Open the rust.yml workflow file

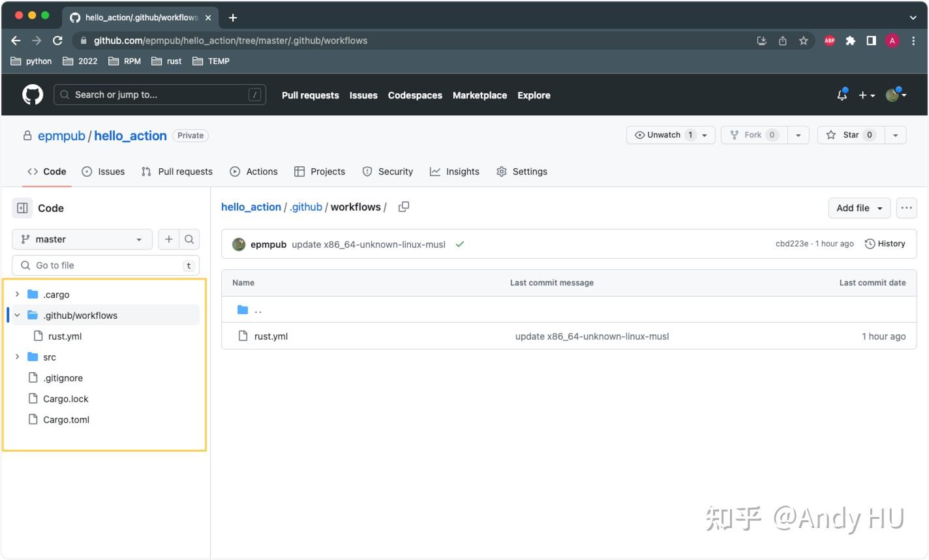270,336
